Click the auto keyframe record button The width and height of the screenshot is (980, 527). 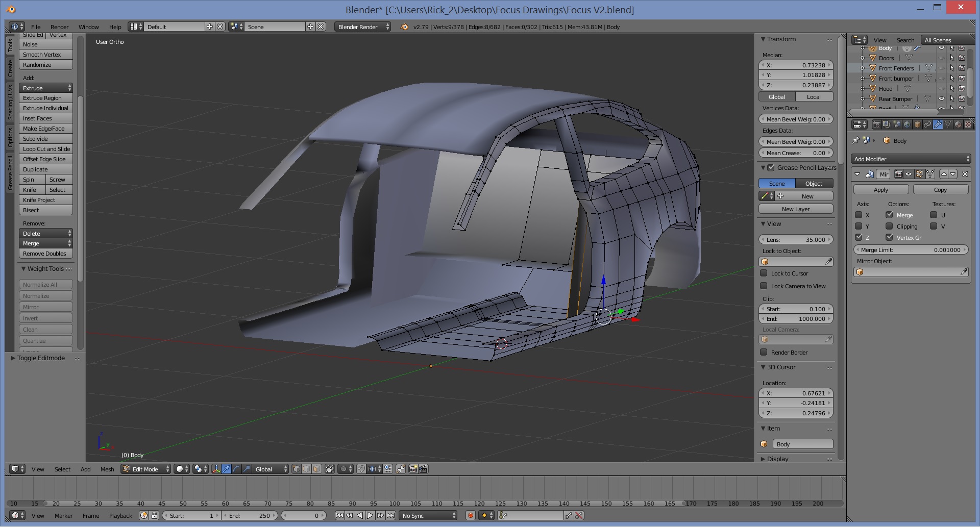471,515
